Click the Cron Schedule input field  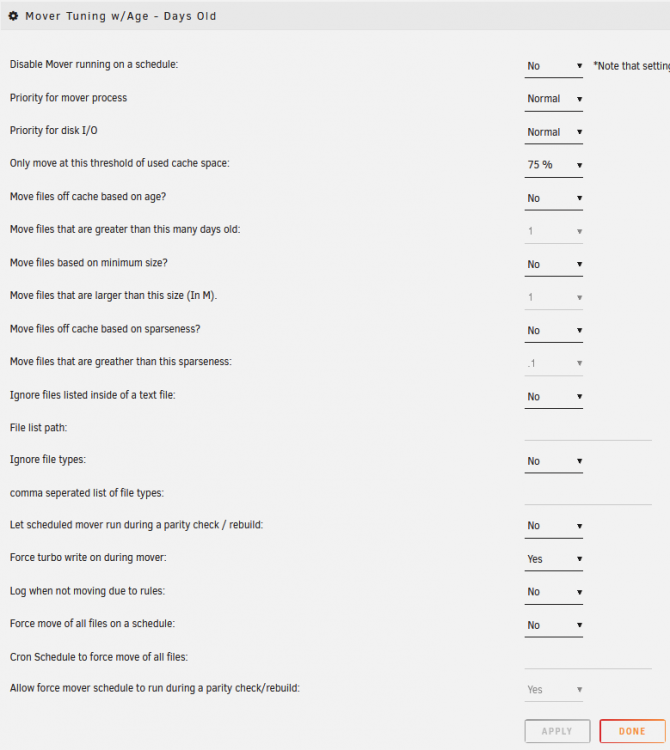(588, 659)
